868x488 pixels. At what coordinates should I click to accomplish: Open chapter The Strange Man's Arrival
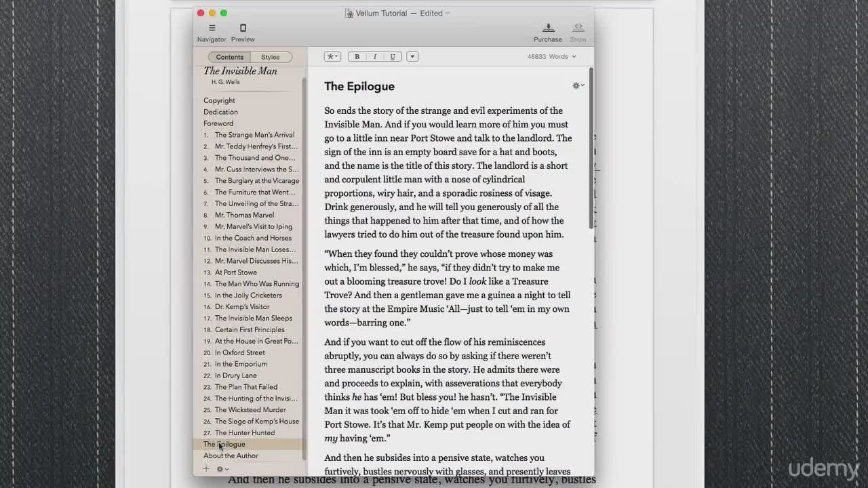coord(254,135)
